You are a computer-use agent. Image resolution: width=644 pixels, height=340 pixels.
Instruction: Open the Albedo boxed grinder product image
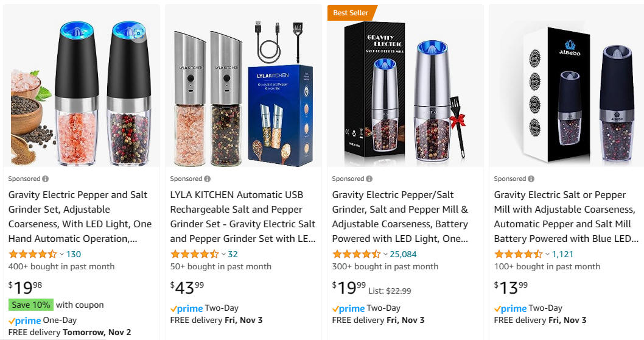tap(567, 85)
